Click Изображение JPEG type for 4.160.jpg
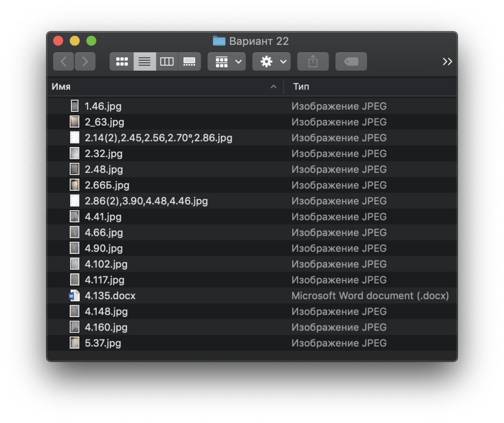 (339, 327)
